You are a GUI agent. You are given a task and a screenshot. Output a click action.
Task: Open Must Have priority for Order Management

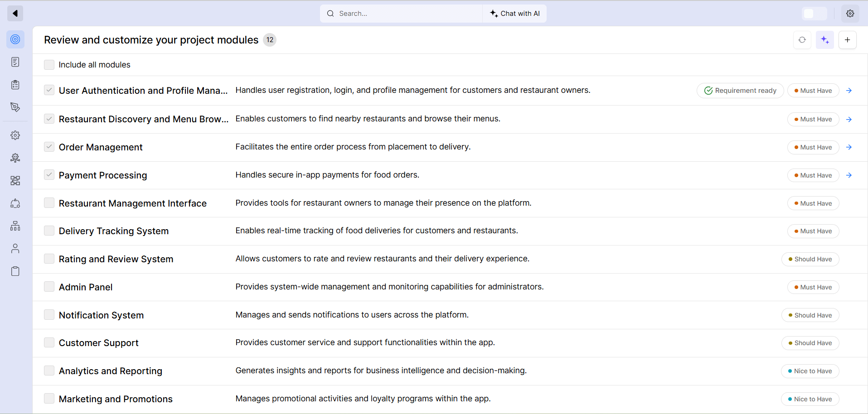coord(813,147)
